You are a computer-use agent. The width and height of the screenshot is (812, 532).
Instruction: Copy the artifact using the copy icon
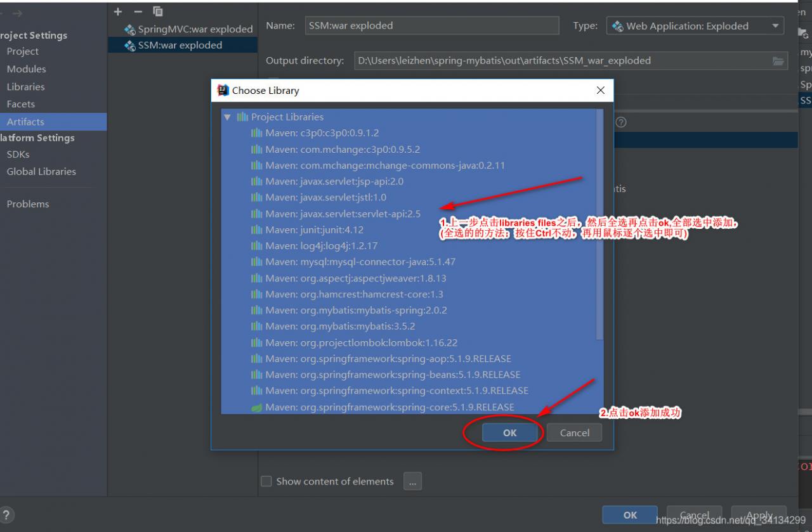coord(158,11)
